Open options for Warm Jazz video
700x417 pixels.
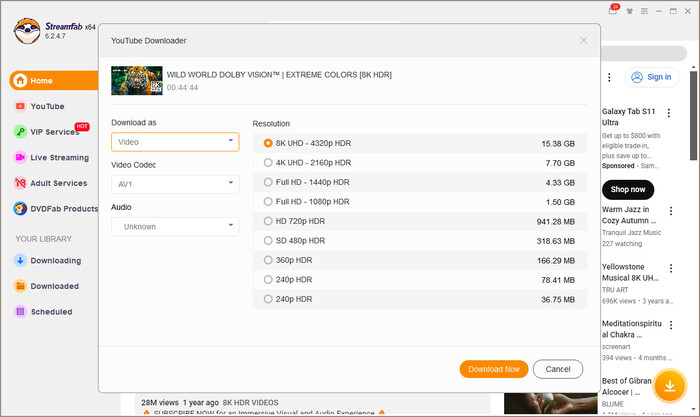pyautogui.click(x=671, y=211)
